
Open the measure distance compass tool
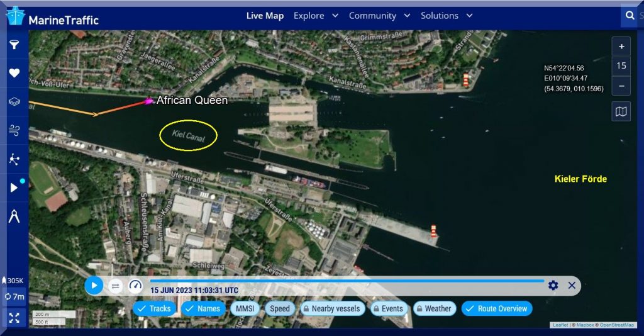(x=14, y=216)
